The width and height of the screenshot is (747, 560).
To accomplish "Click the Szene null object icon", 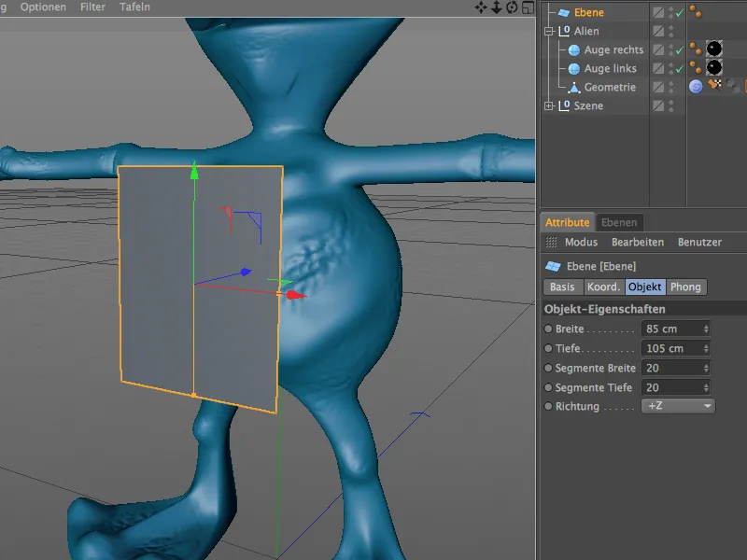I will [x=564, y=105].
